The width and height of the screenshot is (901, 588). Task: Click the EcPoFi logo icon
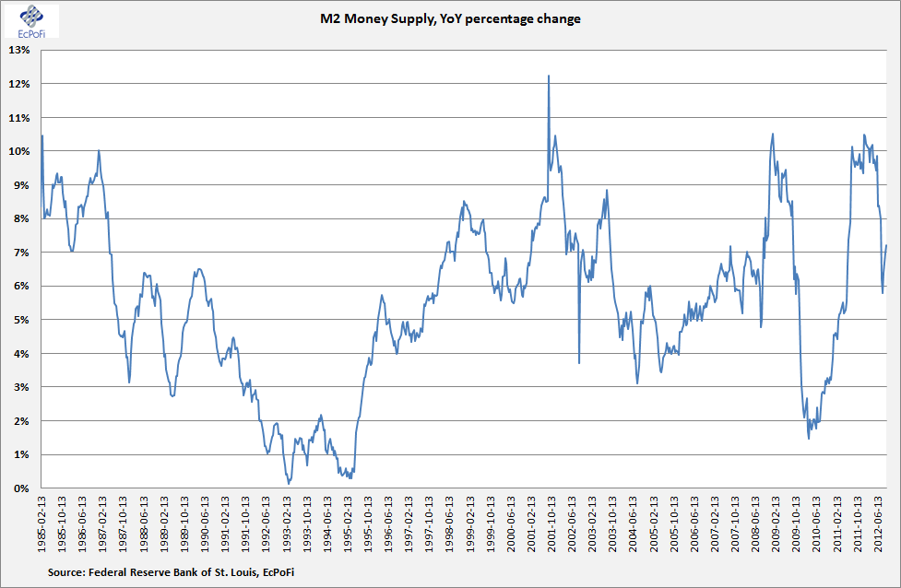pos(31,18)
